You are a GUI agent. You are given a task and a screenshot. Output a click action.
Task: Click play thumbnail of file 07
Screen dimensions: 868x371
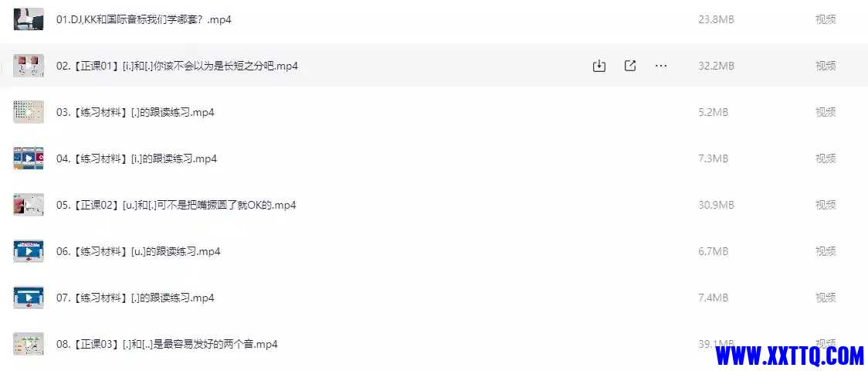click(29, 298)
